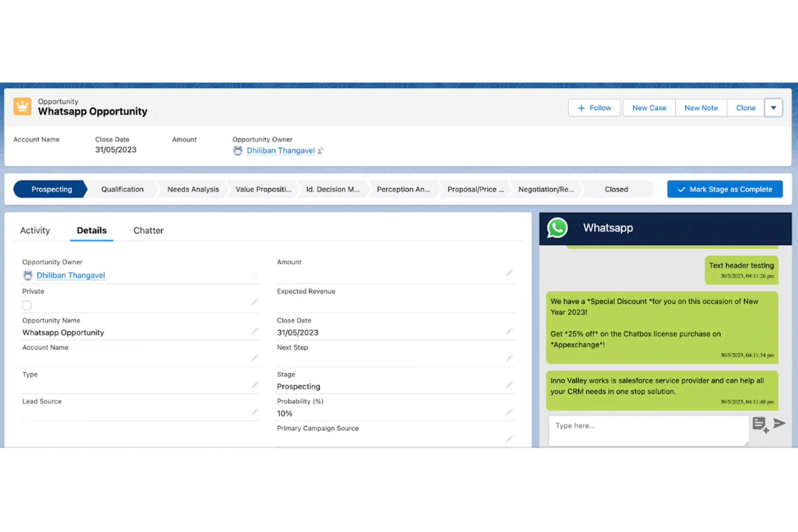Click the owner avatar in header
Viewport: 798px width, 532px height.
pyautogui.click(x=238, y=151)
